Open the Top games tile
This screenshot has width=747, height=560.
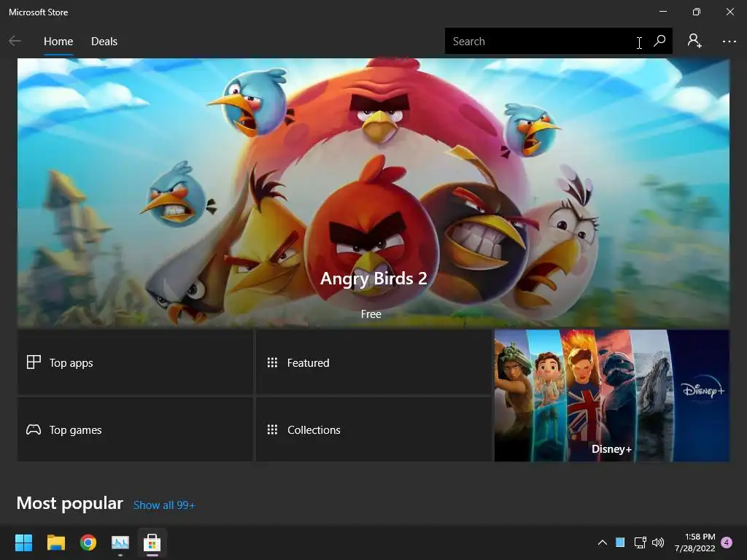(135, 429)
